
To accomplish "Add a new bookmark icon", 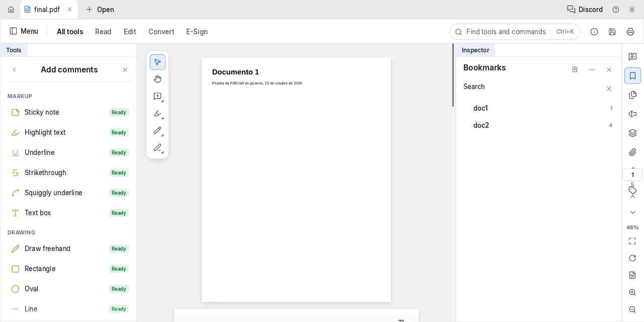I will [575, 70].
